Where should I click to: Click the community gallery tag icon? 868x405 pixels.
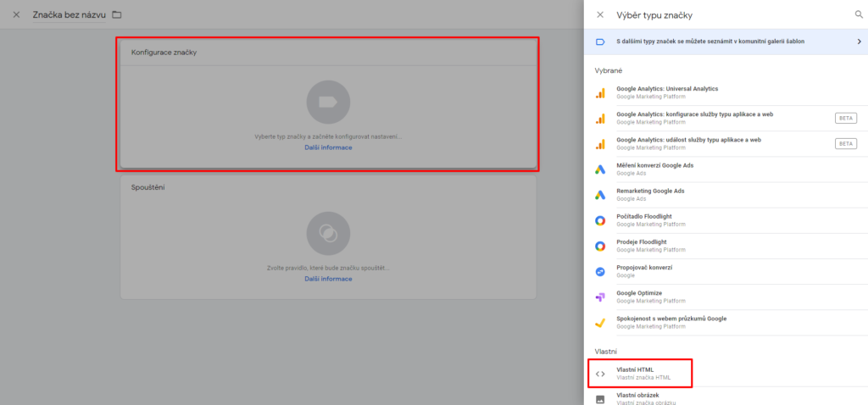600,42
